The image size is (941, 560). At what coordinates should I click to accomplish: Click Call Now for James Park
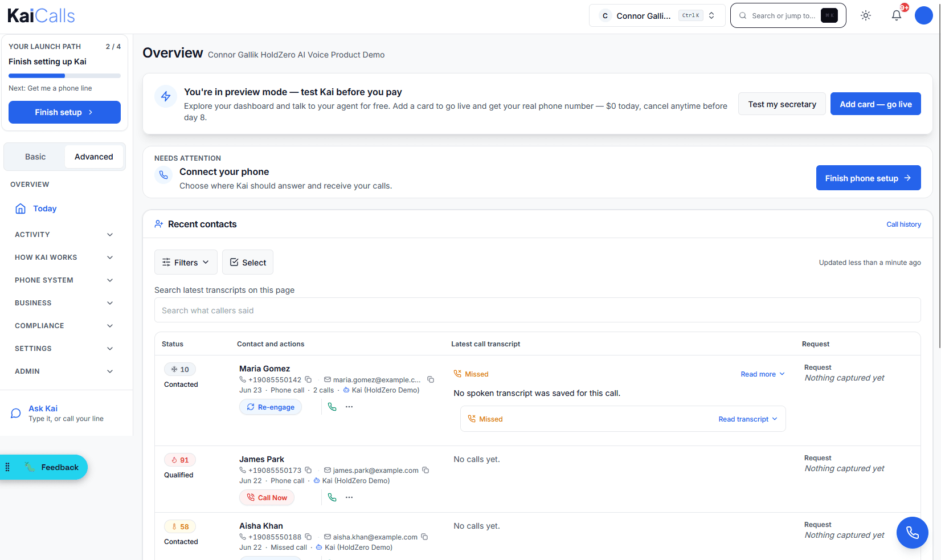pyautogui.click(x=267, y=497)
